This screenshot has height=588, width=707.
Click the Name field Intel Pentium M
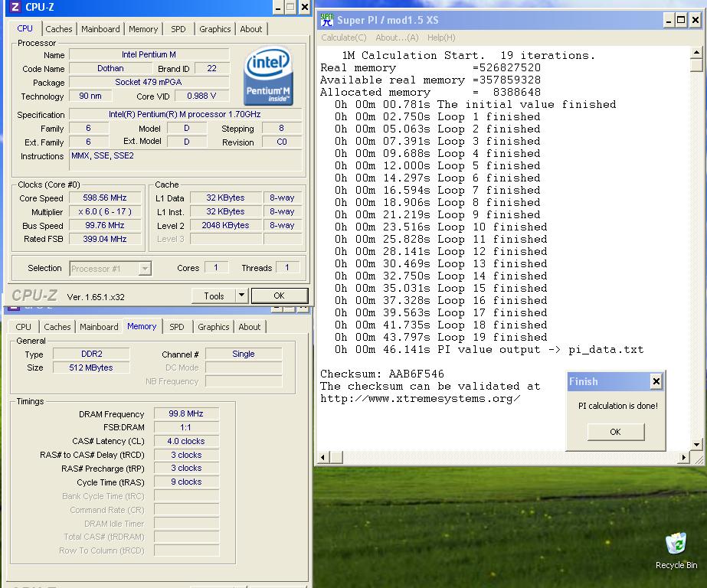[149, 54]
